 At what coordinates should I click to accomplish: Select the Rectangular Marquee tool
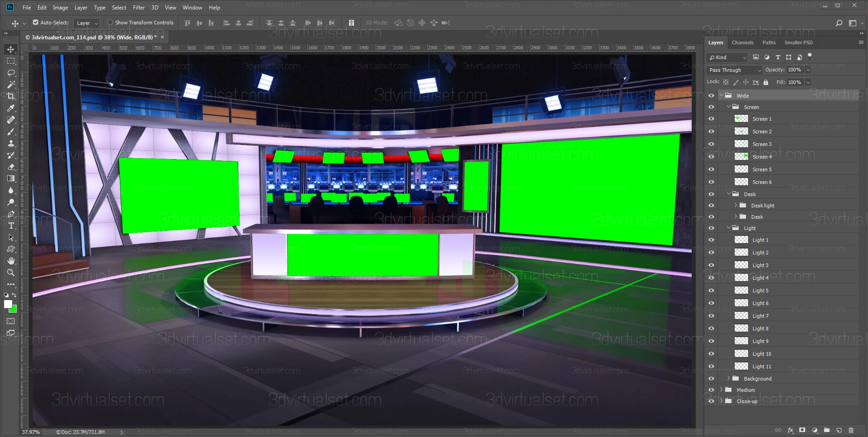[x=11, y=61]
